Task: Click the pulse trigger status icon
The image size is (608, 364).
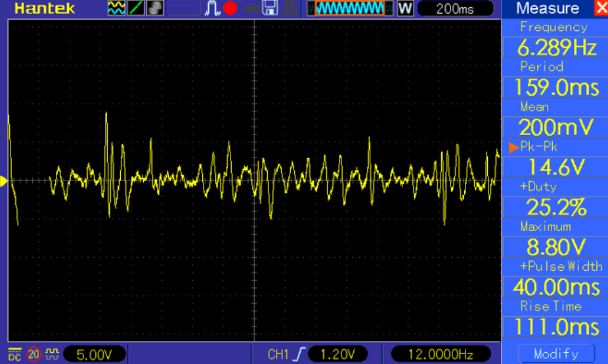Action: pyautogui.click(x=214, y=9)
